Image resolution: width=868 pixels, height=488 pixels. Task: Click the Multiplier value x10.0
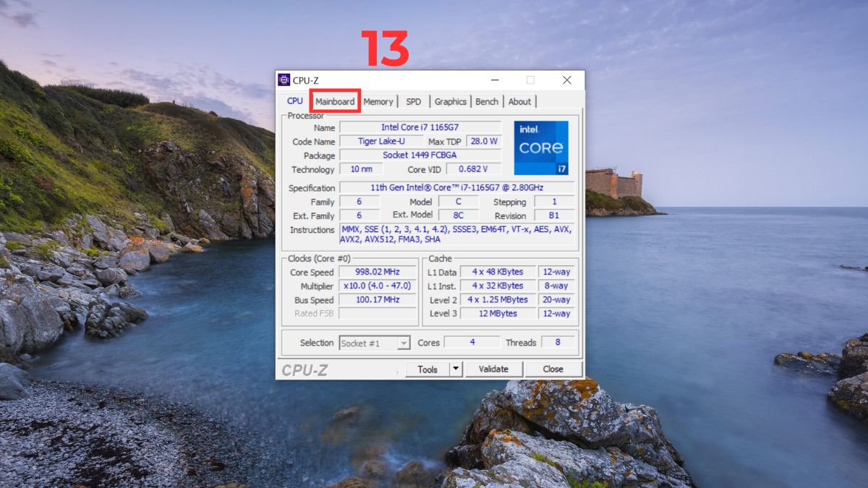click(x=378, y=286)
